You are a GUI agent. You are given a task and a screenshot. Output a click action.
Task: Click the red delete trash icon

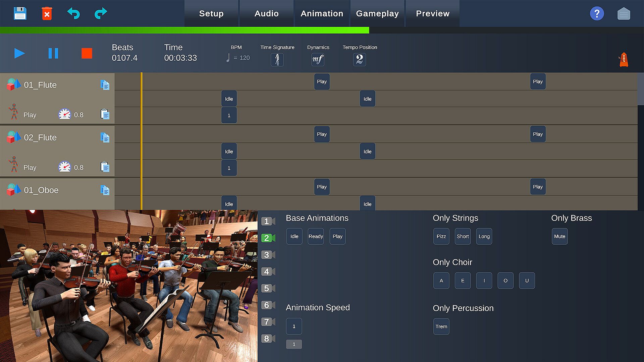(47, 14)
